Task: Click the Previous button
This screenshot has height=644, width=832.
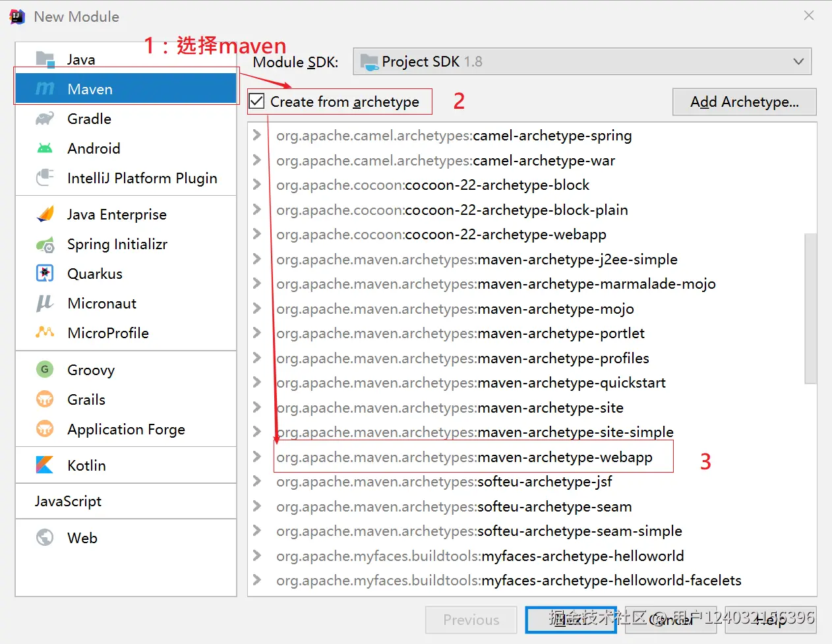Action: 471,620
